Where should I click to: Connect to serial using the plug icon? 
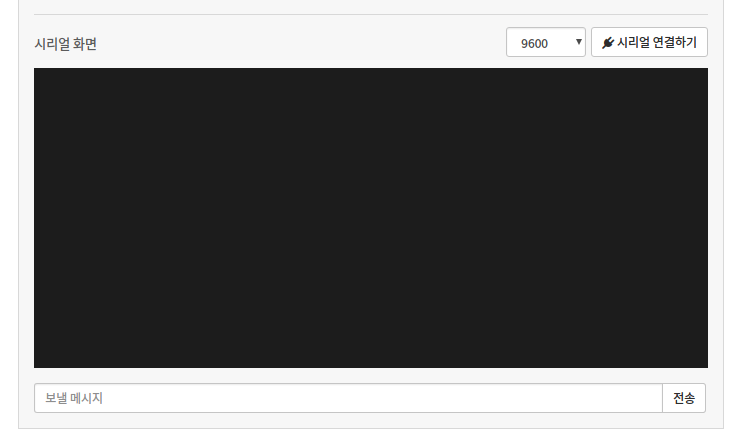point(608,43)
